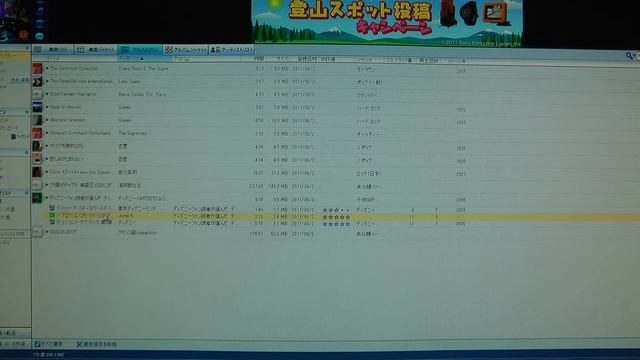Viewport: 640px width, 360px height.
Task: Expand The Supremes album row
Action: tap(47, 133)
